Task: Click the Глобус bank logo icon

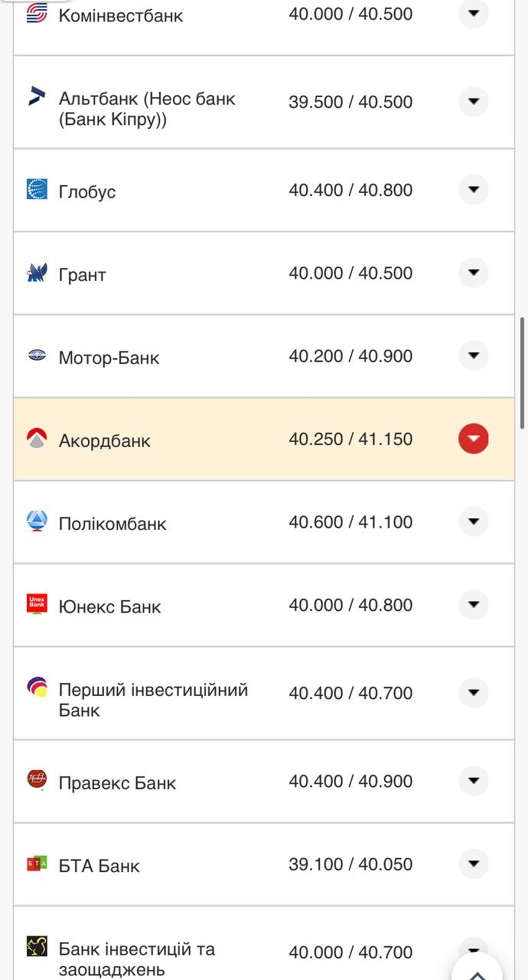Action: [x=37, y=189]
